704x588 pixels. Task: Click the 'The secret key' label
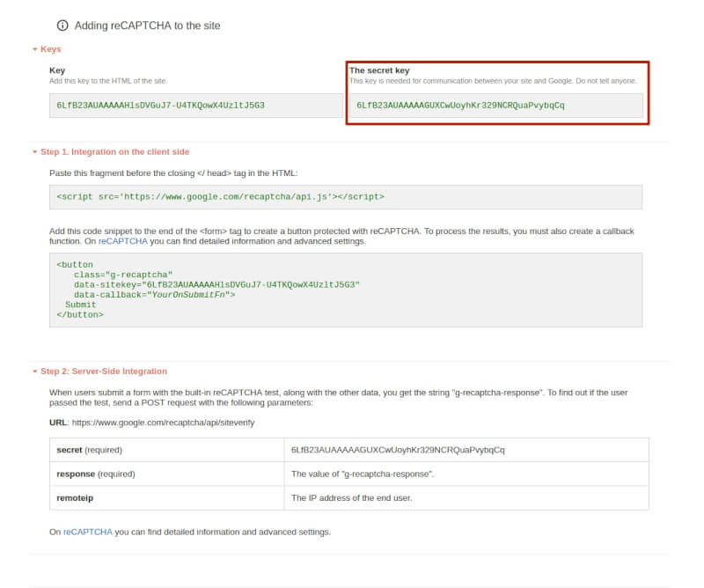tap(379, 70)
